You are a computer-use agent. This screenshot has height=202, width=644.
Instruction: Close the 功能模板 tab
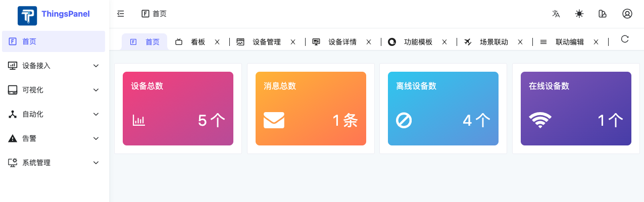[444, 42]
